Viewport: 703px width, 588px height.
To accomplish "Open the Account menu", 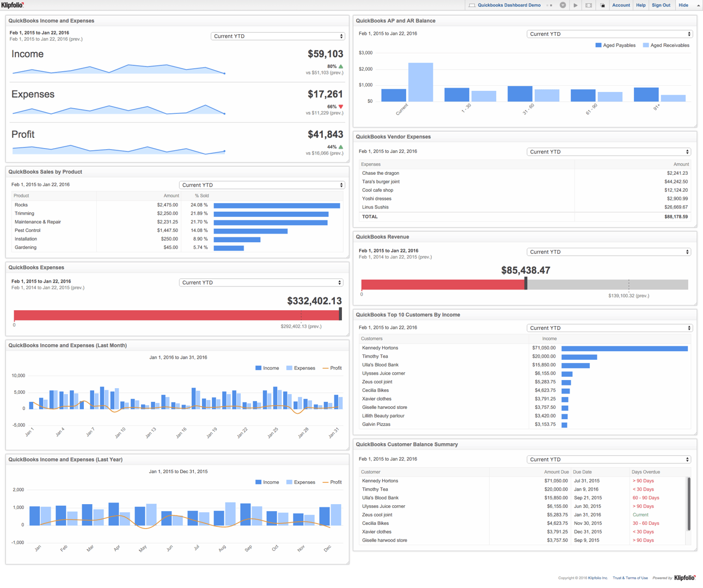I will click(x=621, y=5).
